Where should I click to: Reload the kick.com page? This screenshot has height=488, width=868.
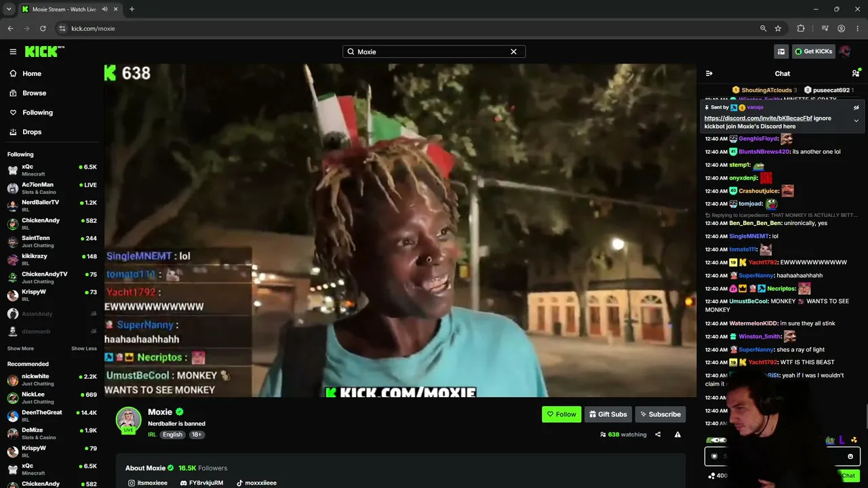(43, 28)
